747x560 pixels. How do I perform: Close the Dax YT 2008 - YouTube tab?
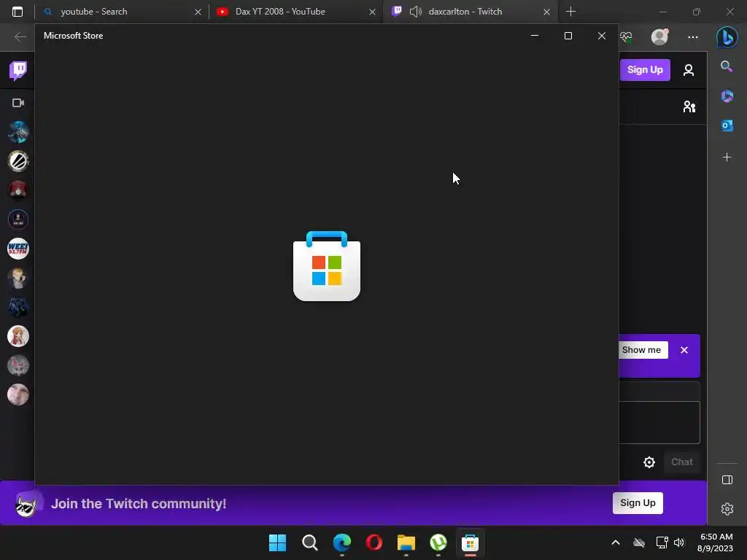point(372,12)
